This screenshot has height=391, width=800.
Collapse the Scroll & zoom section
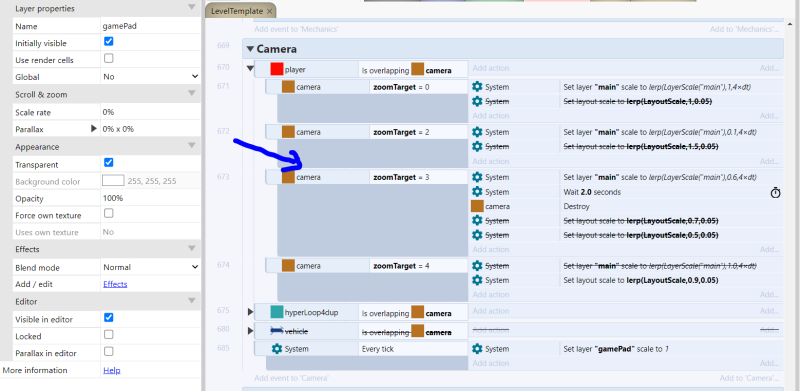pos(192,93)
